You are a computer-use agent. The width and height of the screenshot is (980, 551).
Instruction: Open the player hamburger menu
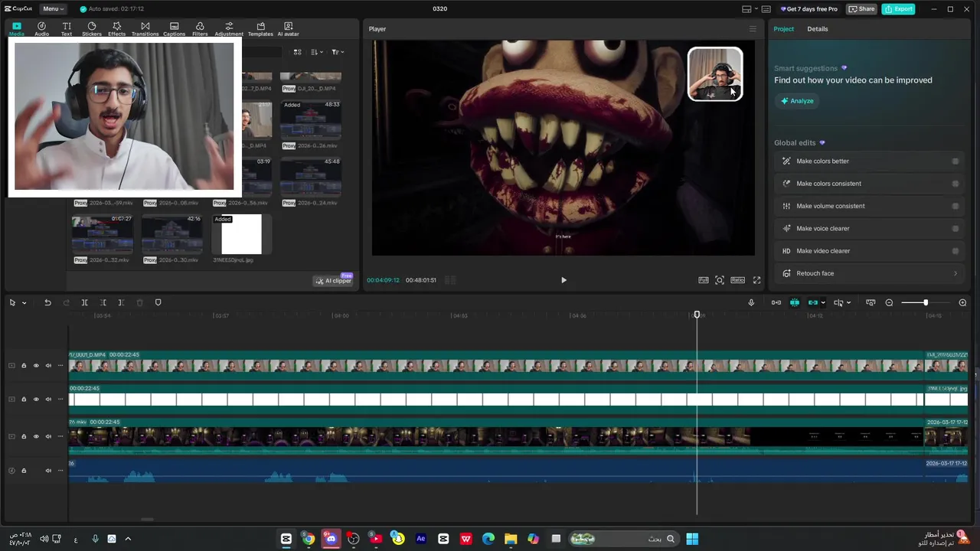[x=753, y=29]
